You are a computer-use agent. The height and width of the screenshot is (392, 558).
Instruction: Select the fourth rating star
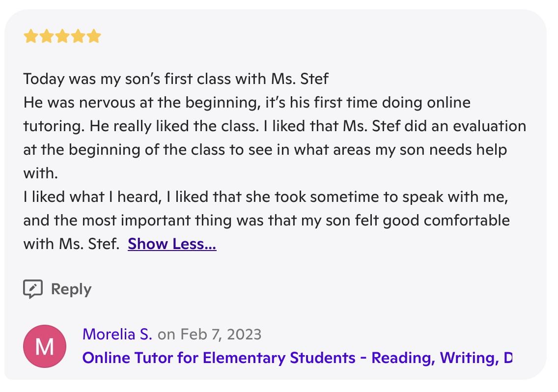(x=78, y=36)
